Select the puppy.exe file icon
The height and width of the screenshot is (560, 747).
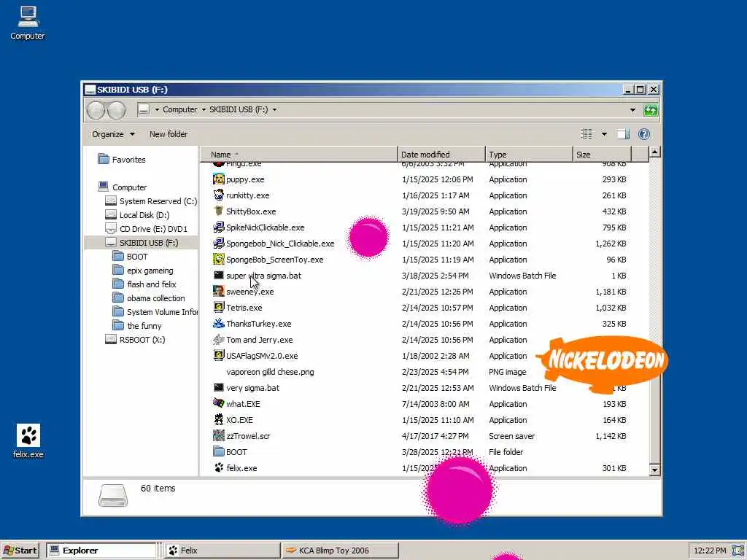[219, 179]
